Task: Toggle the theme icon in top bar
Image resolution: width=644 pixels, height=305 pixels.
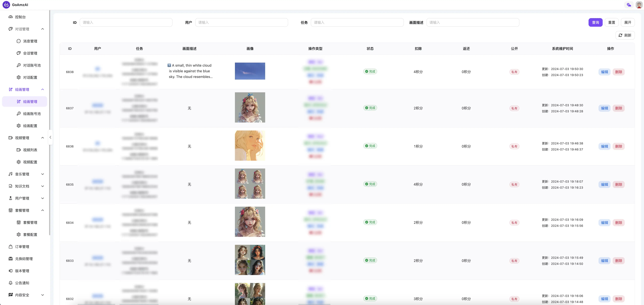Action: (629, 5)
